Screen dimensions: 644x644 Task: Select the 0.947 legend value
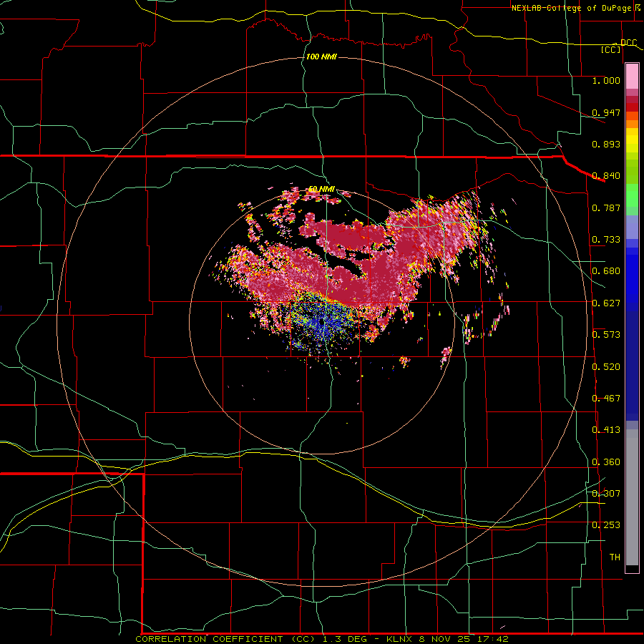(x=606, y=112)
